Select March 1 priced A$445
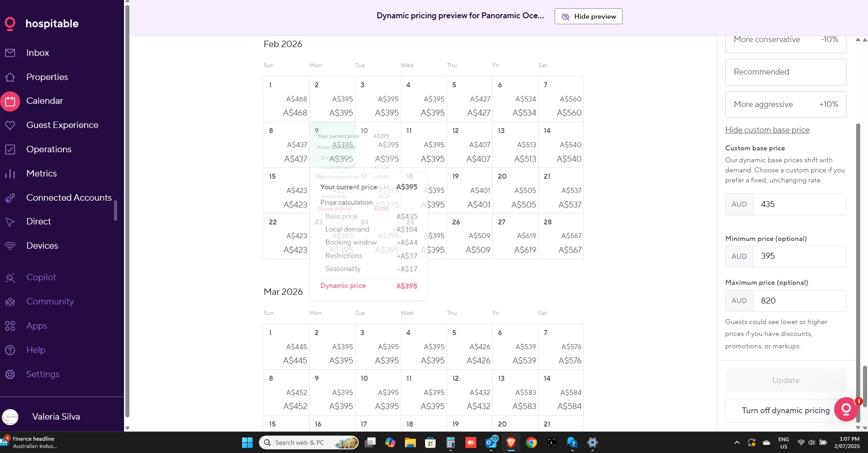Viewport: 868px width, 453px height. click(286, 346)
